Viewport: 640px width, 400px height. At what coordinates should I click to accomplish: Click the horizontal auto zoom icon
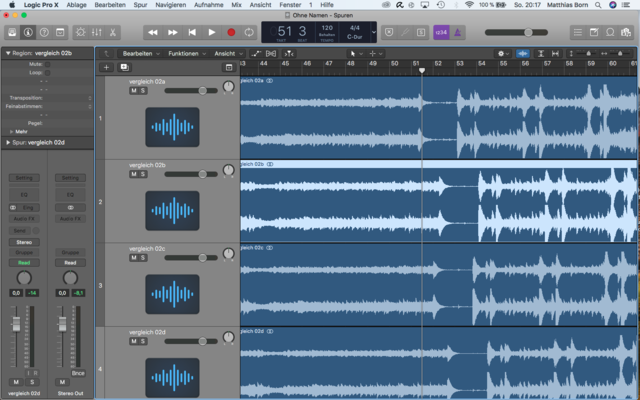[555, 53]
